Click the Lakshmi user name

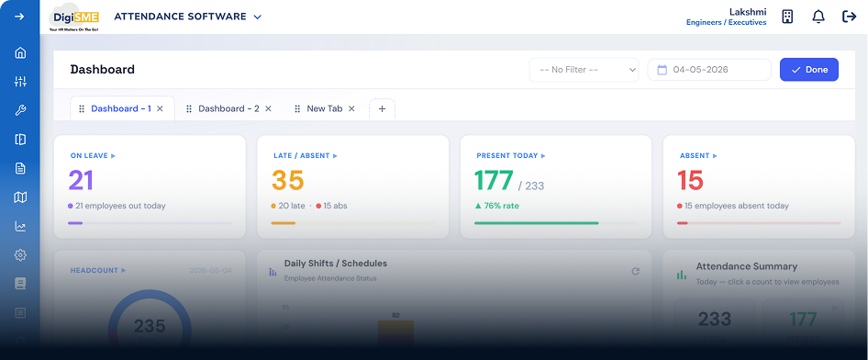click(x=747, y=12)
